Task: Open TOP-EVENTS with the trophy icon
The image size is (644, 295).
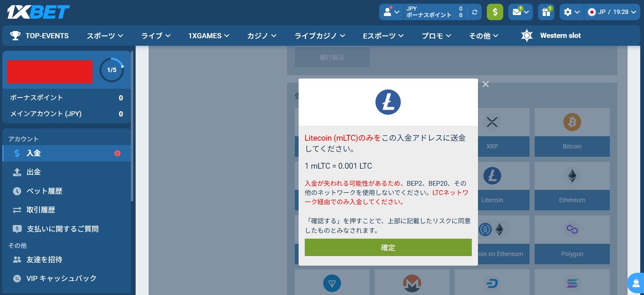Action: 40,36
